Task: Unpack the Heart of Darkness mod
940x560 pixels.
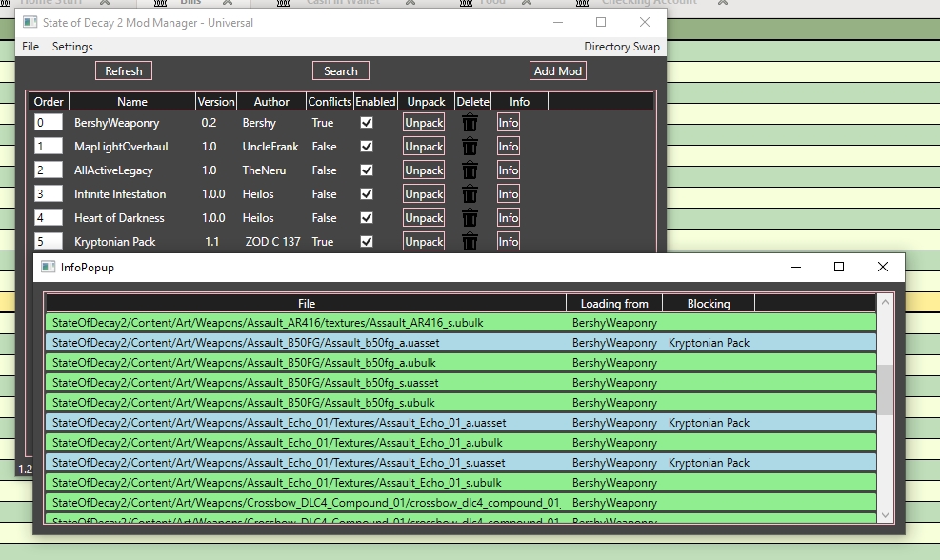Action: coord(424,218)
